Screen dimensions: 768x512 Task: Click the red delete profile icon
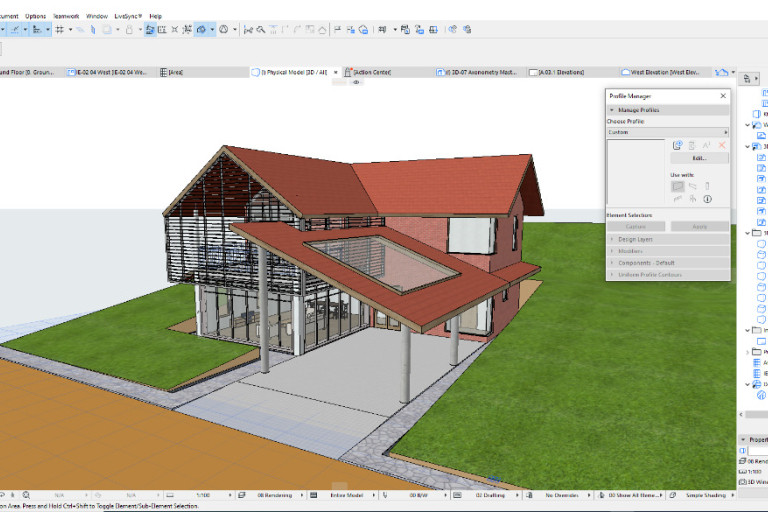click(x=721, y=145)
